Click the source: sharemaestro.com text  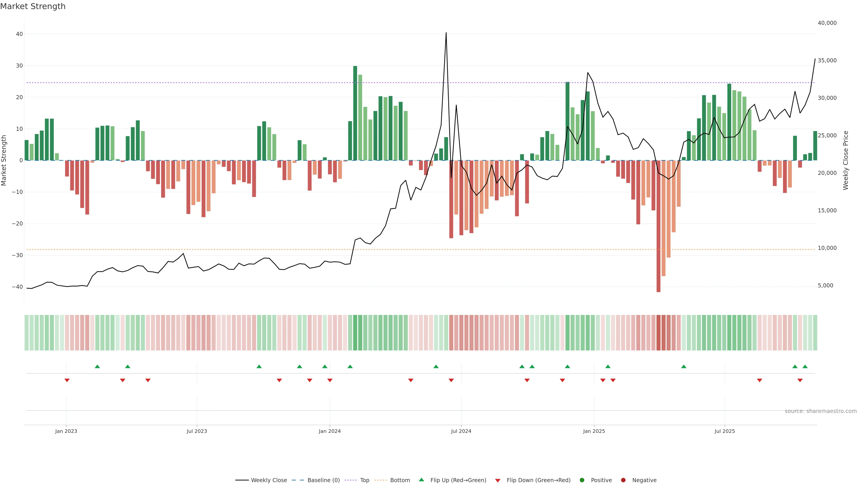point(821,411)
